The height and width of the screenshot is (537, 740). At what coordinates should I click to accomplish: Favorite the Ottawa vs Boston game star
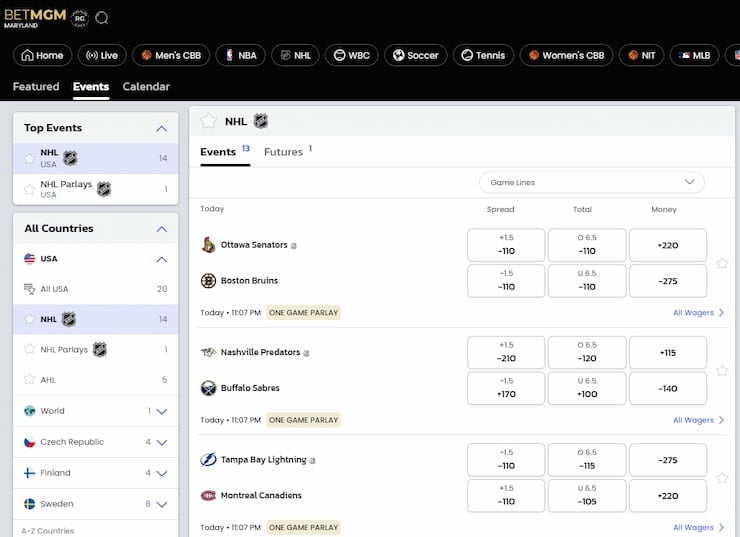tap(722, 263)
